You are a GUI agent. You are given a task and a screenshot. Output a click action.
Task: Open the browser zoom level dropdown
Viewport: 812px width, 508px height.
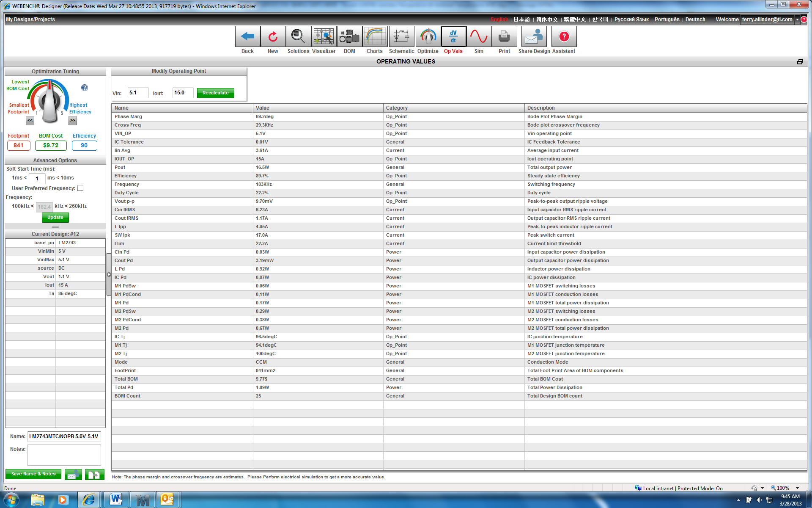click(798, 488)
